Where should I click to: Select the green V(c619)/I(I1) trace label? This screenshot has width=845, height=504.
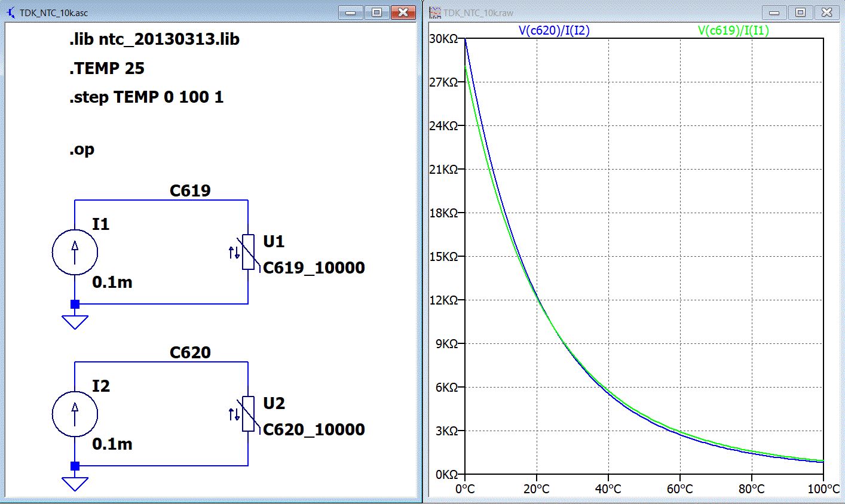[x=733, y=30]
